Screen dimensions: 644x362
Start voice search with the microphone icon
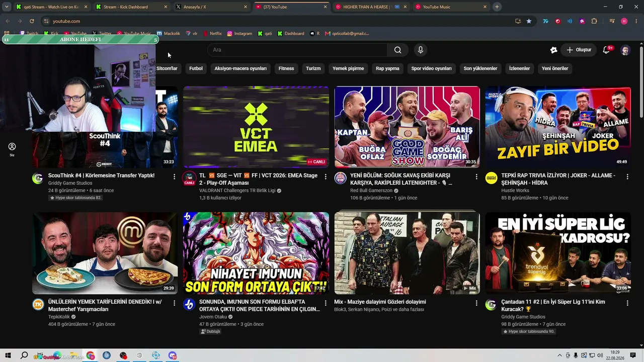(x=421, y=50)
